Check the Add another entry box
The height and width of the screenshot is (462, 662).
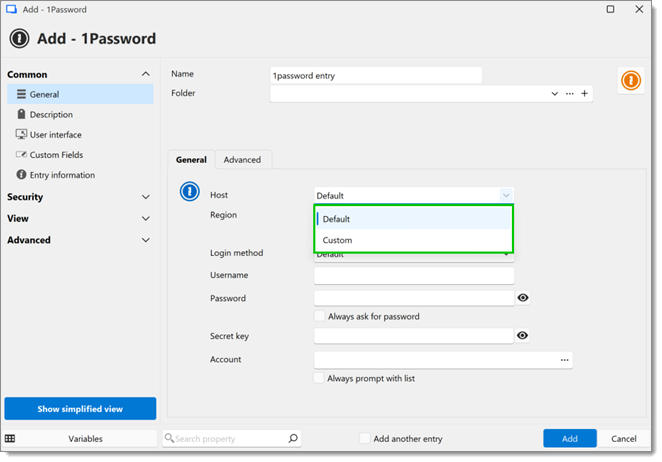click(x=365, y=439)
